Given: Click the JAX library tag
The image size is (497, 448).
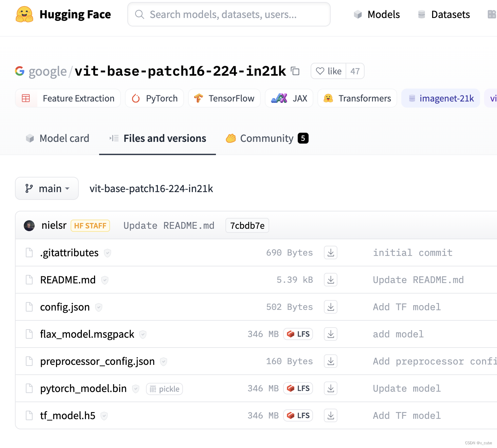Looking at the screenshot, I should [289, 98].
